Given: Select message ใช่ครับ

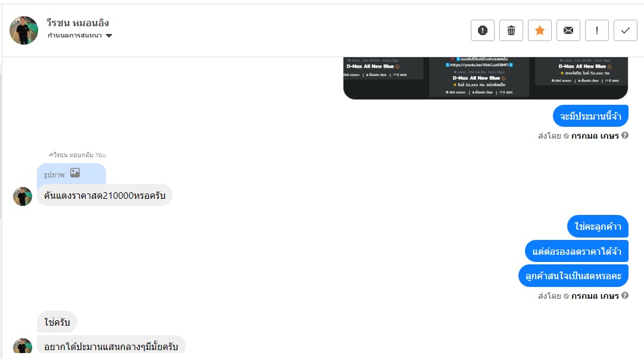Looking at the screenshot, I should click(x=57, y=322).
